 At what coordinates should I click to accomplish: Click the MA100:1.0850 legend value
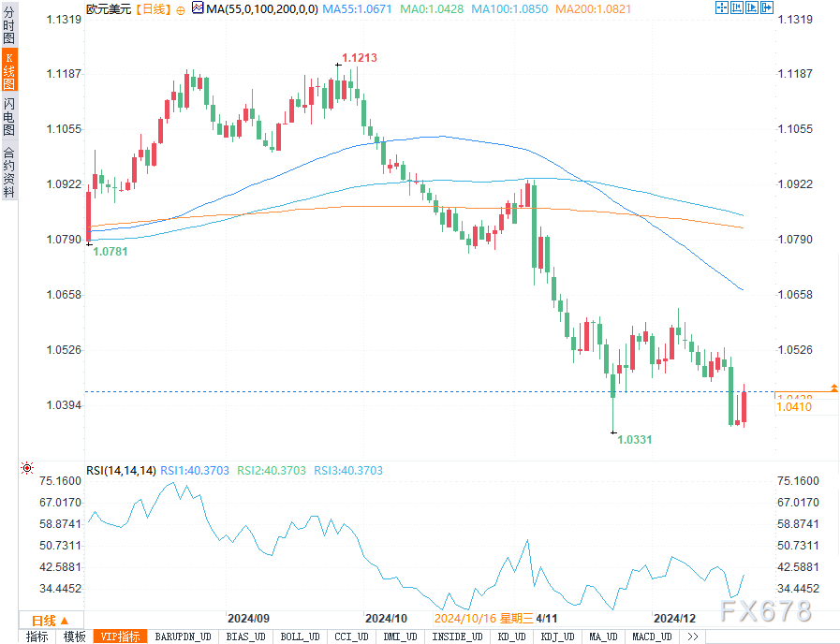point(509,9)
